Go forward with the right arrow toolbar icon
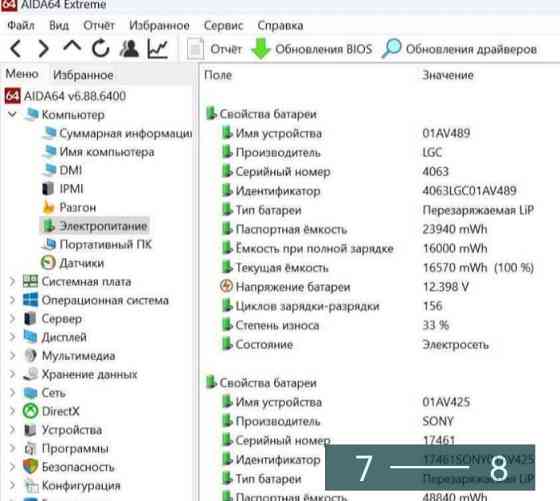The height and width of the screenshot is (501, 560). click(43, 49)
